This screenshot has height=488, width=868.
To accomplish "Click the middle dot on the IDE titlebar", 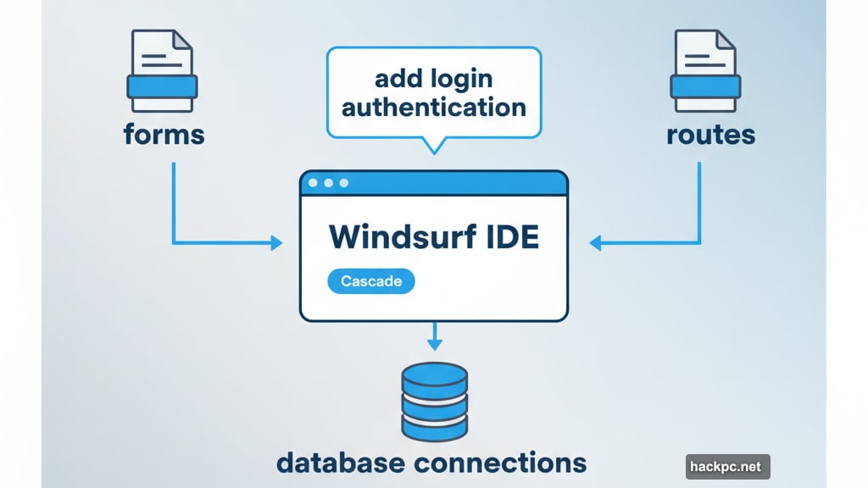I will [329, 181].
